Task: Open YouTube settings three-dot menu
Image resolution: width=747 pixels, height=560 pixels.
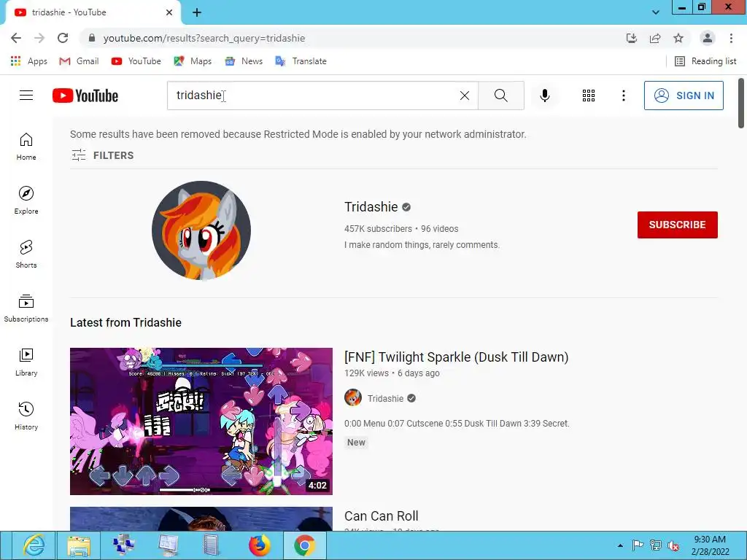Action: [623, 96]
